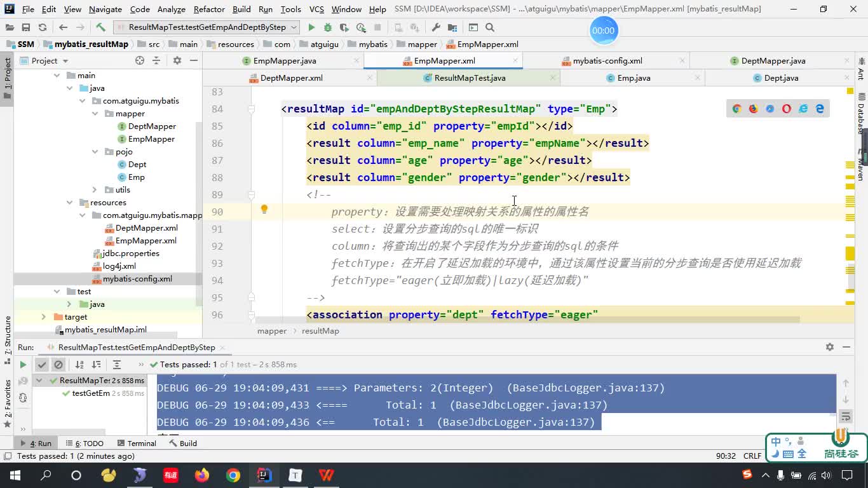The width and height of the screenshot is (868, 488).
Task: Open the Terminal tool window
Action: point(135,444)
